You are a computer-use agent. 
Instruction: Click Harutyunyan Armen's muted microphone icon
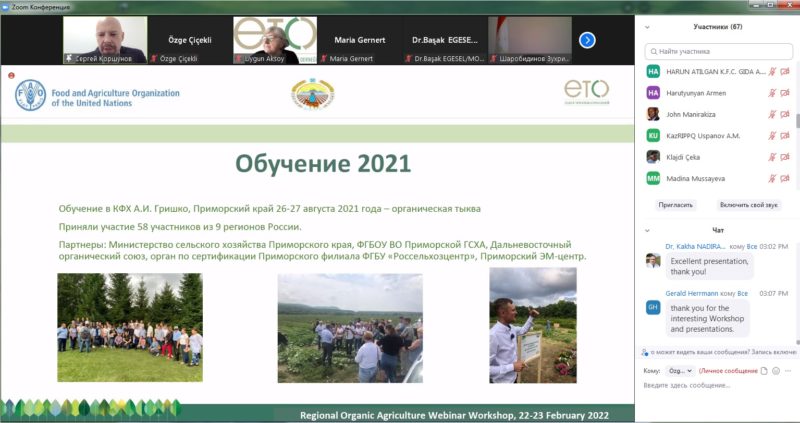pyautogui.click(x=772, y=93)
